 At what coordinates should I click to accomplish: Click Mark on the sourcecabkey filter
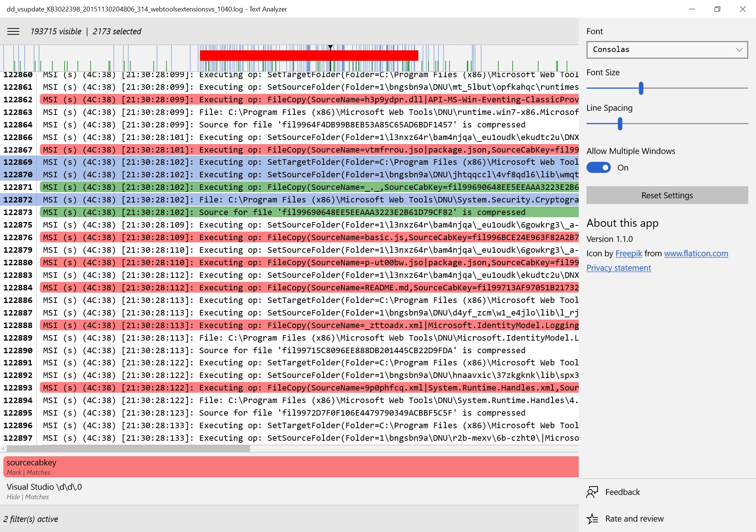tap(13, 472)
